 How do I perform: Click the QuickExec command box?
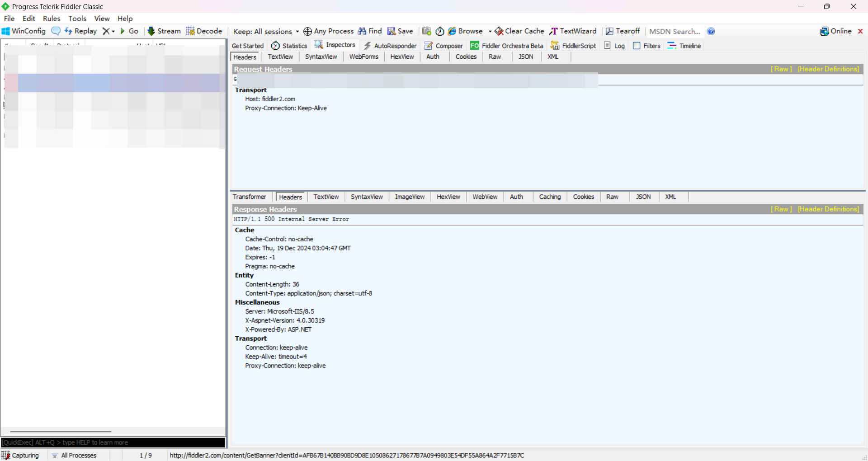pos(113,442)
